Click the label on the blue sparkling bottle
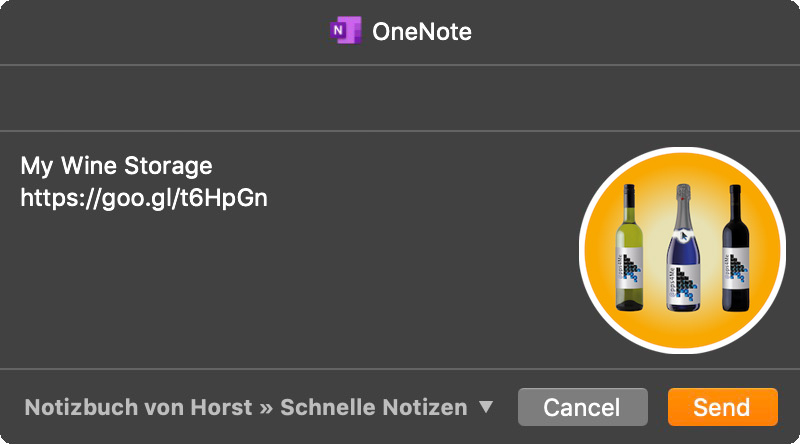The height and width of the screenshot is (444, 800). pos(683,283)
